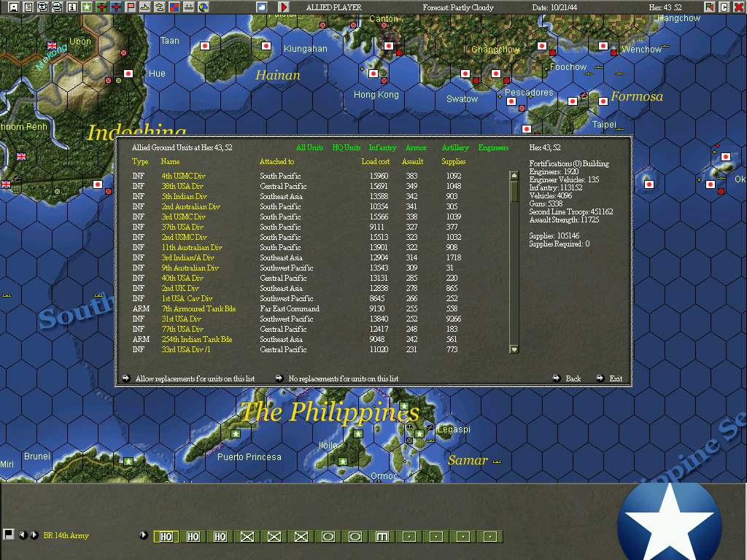The image size is (747, 560).
Task: Sort by the Supplies column header
Action: click(454, 161)
